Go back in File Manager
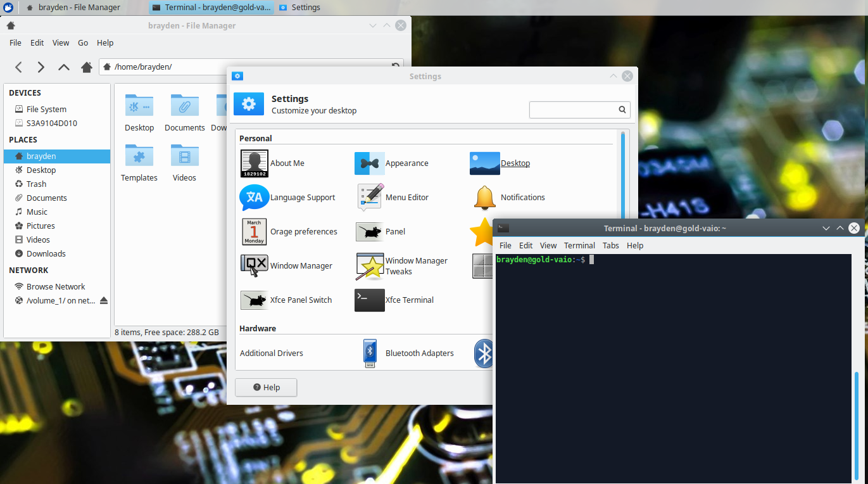Image resolution: width=868 pixels, height=484 pixels. (x=19, y=67)
